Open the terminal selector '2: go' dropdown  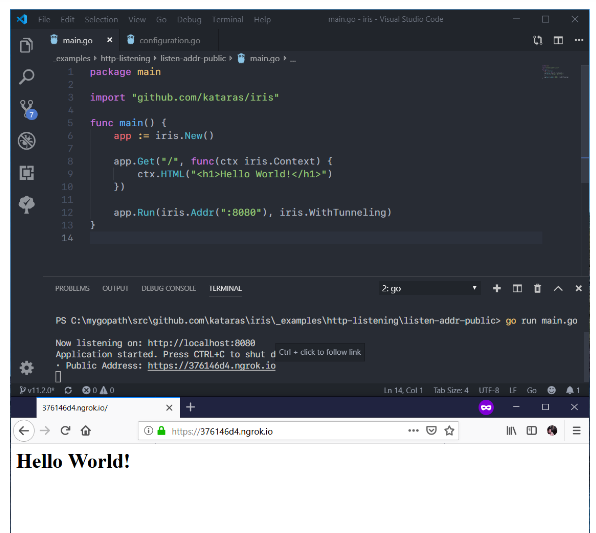tap(430, 288)
